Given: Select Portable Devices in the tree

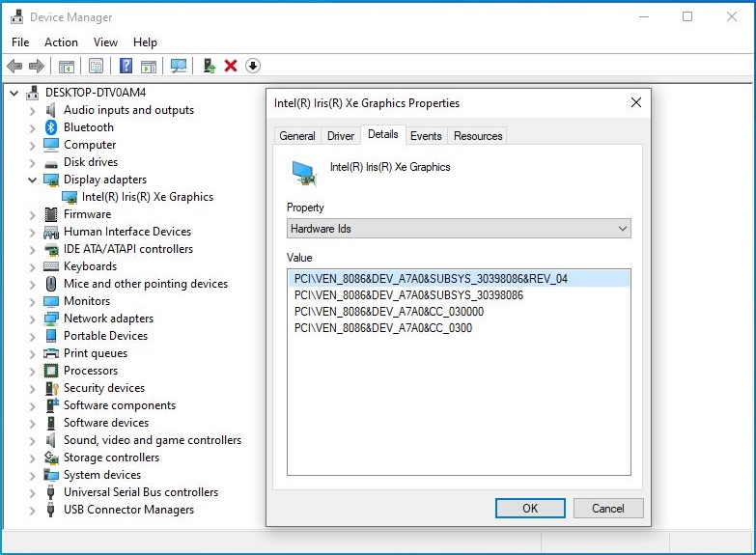Looking at the screenshot, I should click(105, 336).
